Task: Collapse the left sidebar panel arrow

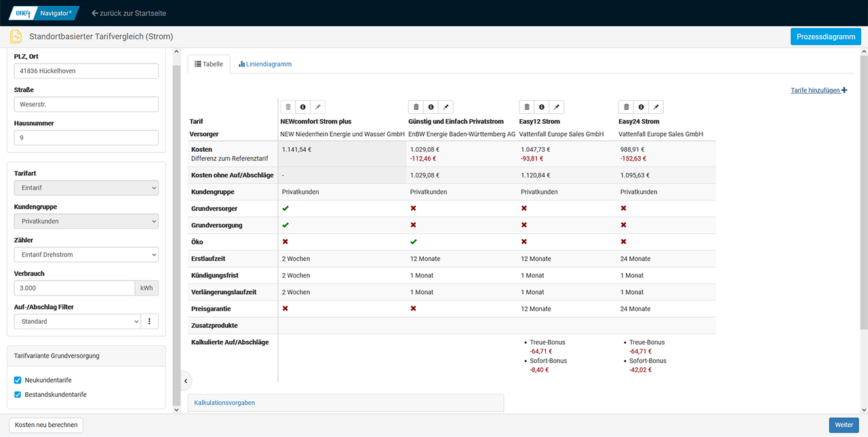Action: (186, 381)
